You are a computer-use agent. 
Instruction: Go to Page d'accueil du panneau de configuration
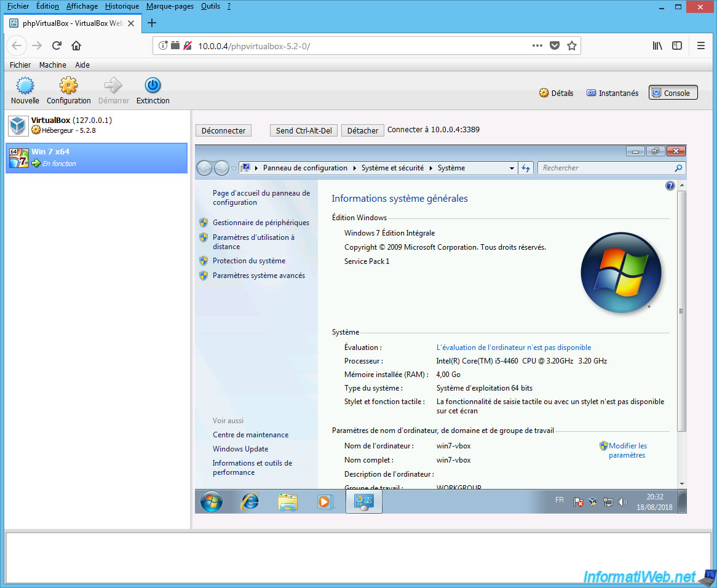click(x=261, y=197)
